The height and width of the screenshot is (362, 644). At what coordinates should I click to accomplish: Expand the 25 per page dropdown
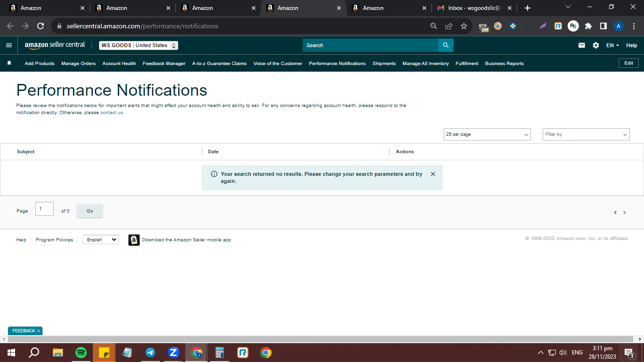(487, 134)
